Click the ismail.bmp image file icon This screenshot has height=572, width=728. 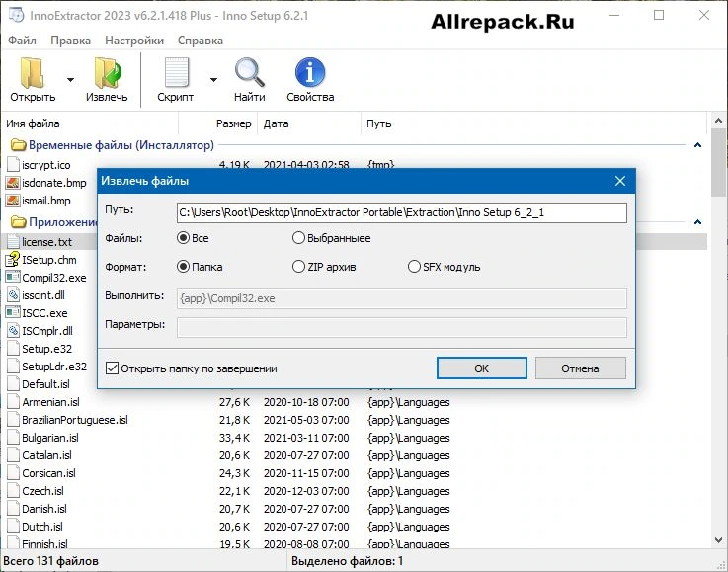pos(13,201)
